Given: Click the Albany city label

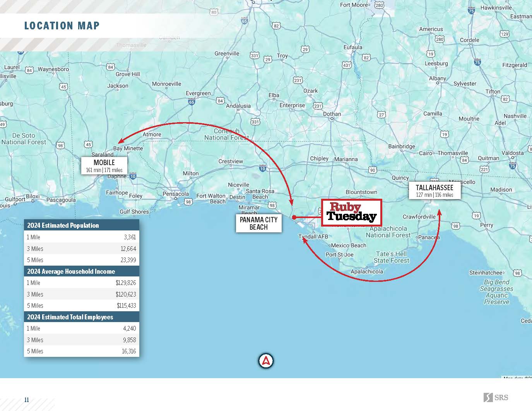Looking at the screenshot, I should [x=438, y=78].
